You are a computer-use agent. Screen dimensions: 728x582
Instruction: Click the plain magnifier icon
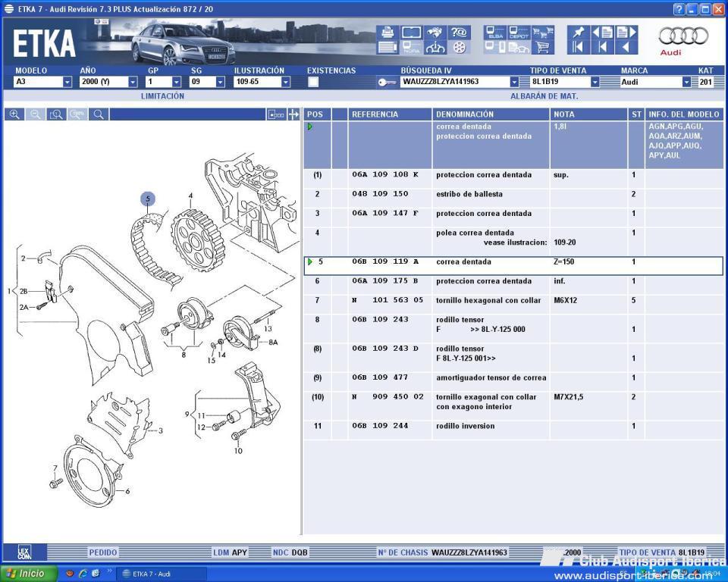click(99, 114)
